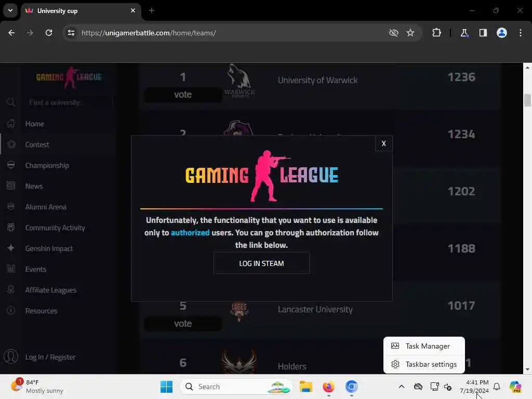532x399 pixels.
Task: Click the taskbar Search box
Action: coord(236,387)
